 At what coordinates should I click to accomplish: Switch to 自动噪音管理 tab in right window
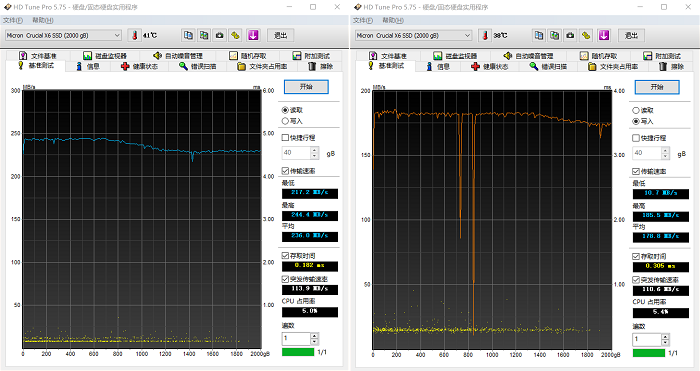click(x=528, y=56)
